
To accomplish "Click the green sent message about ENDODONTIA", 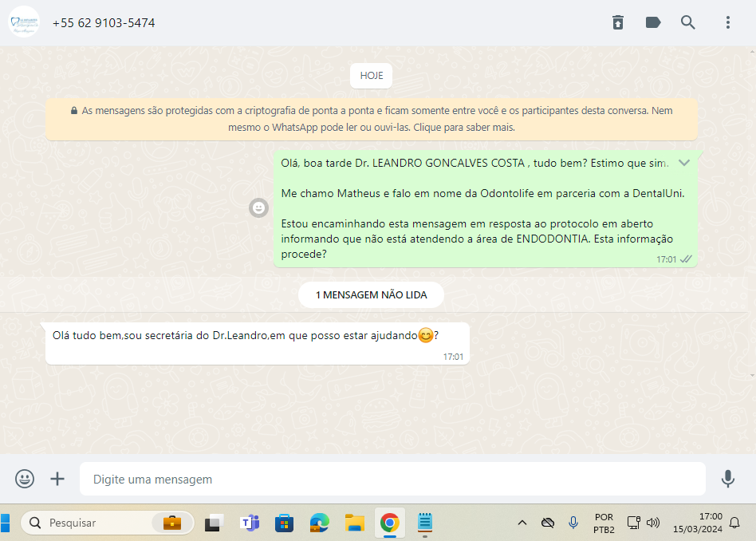I will 485,208.
